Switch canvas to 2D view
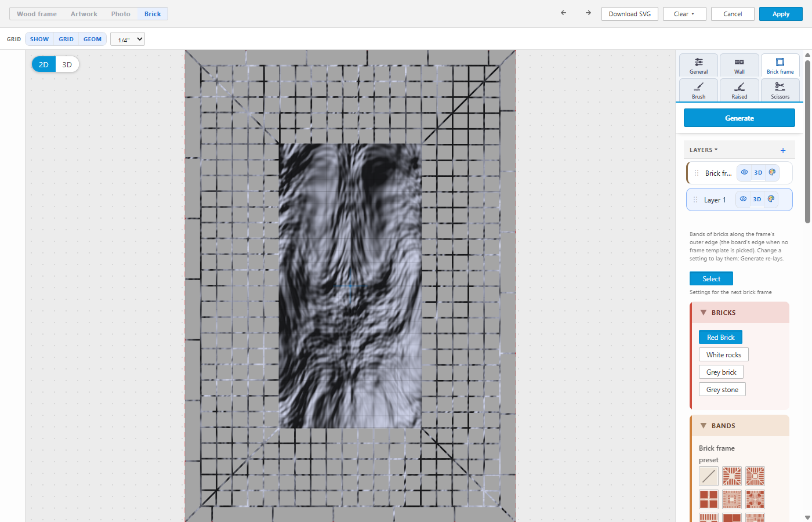The height and width of the screenshot is (522, 812). tap(43, 64)
